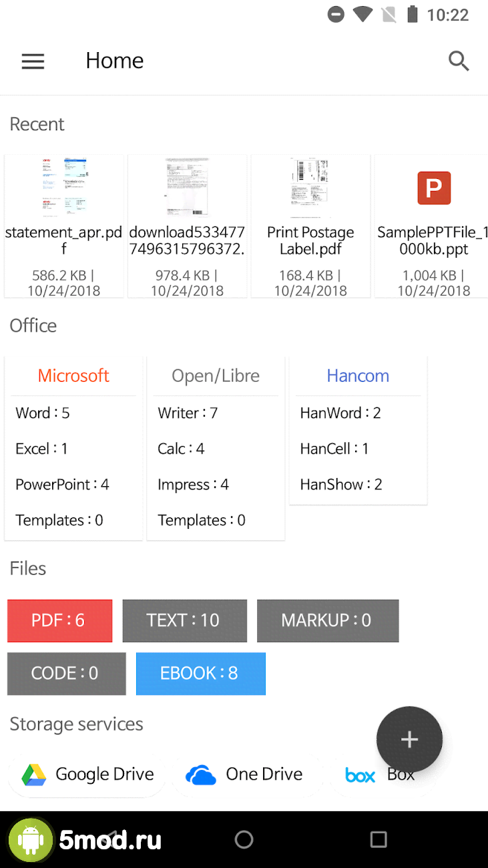Open the One Drive storage service
Viewport: 488px width, 868px height.
(x=244, y=775)
